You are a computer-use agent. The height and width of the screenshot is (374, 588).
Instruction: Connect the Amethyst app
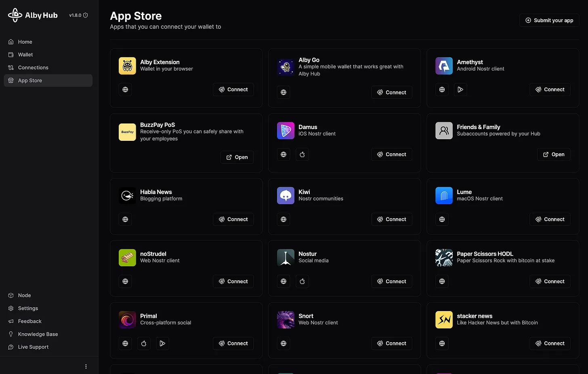550,90
